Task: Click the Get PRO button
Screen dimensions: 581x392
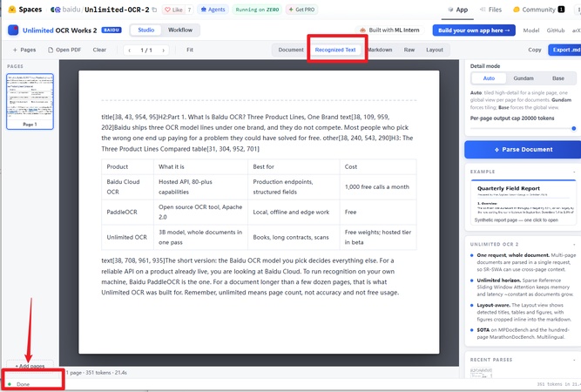Action: (x=301, y=10)
